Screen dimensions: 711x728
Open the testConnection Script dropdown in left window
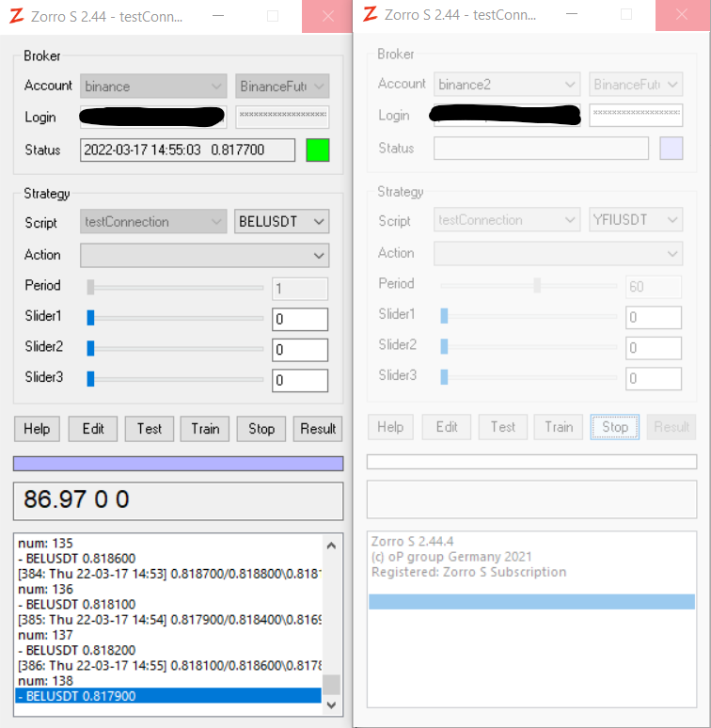153,222
